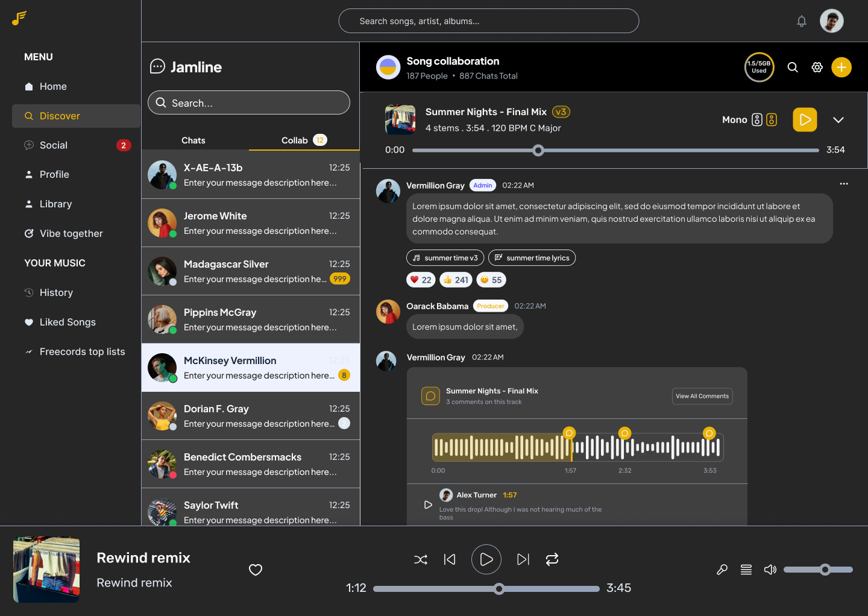Select the mono speaker icon
The image size is (868, 616).
[757, 120]
